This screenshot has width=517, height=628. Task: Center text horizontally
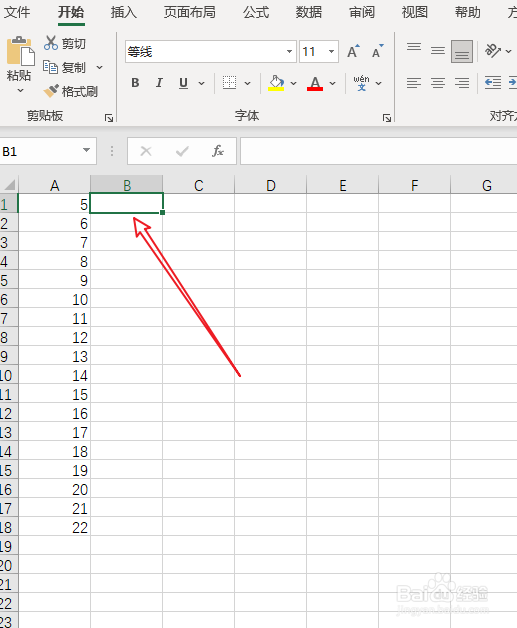pyautogui.click(x=438, y=83)
